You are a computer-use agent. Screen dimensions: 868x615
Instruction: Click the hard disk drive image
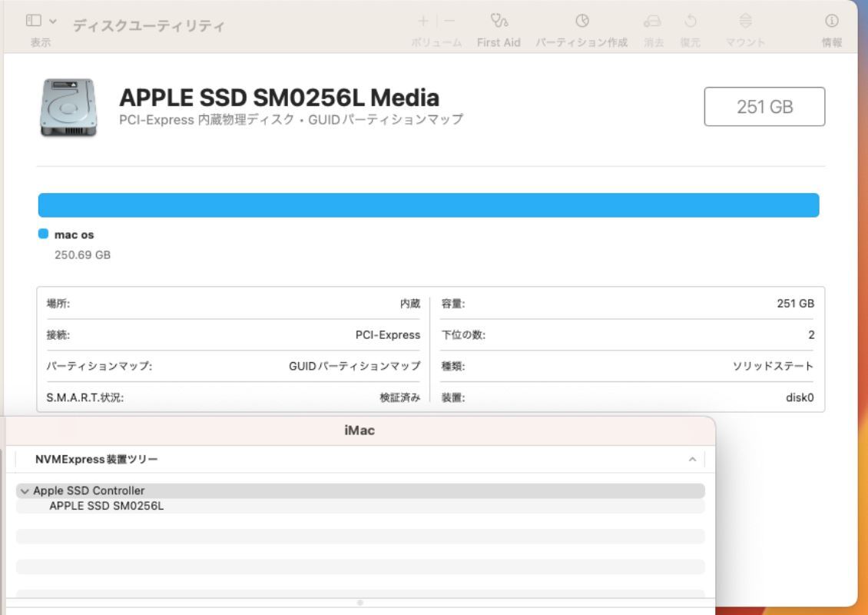[68, 107]
